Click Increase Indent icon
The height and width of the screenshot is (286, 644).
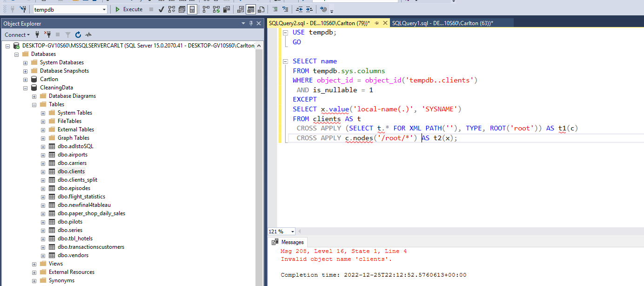(x=309, y=9)
